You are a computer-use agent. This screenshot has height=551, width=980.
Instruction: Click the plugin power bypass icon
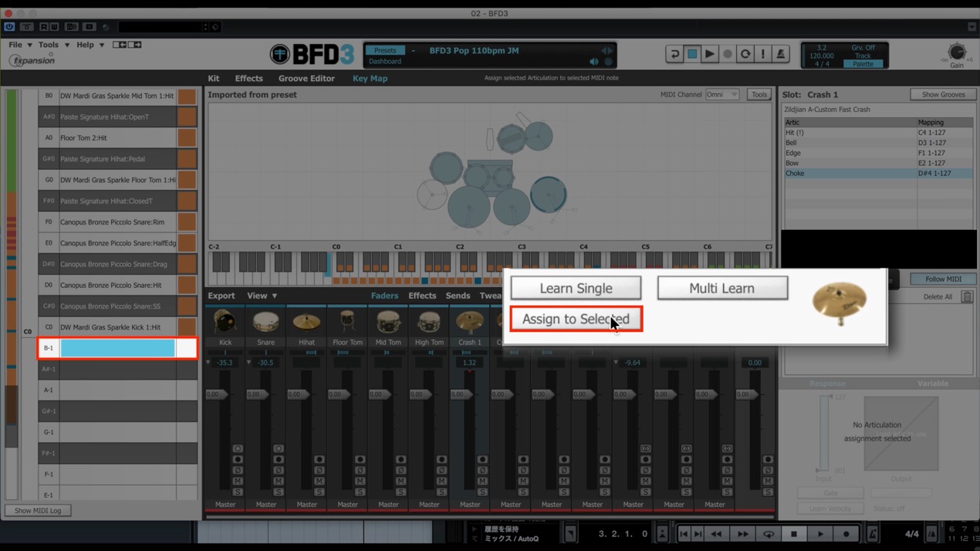(9, 27)
